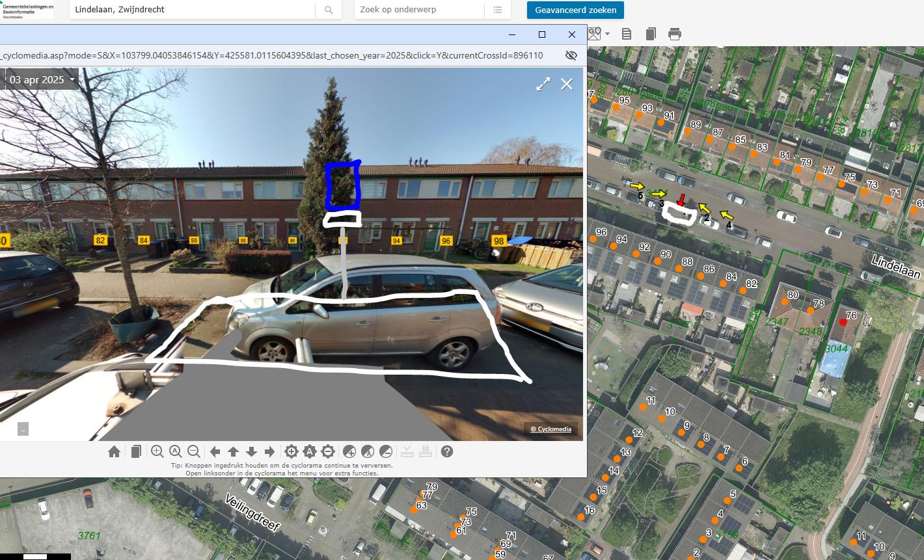924x560 pixels.
Task: Zoom in with the magnifier plus icon
Action: pos(157,451)
